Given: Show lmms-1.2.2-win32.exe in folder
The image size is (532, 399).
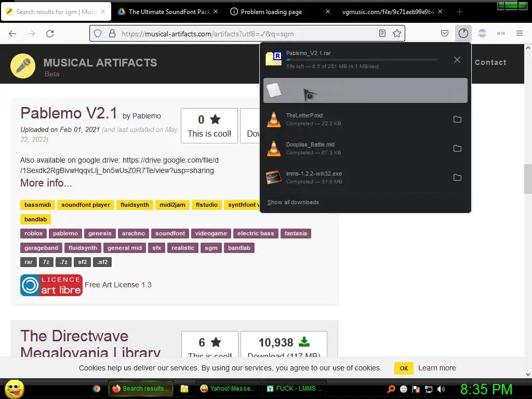Looking at the screenshot, I should (457, 178).
